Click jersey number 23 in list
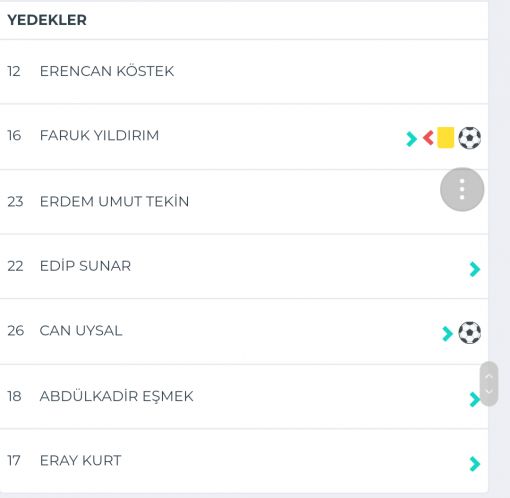 point(15,202)
